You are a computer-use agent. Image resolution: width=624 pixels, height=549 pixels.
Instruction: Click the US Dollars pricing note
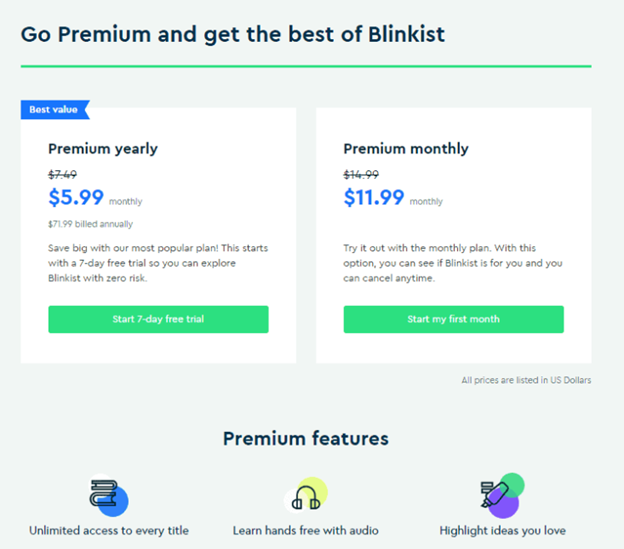(x=526, y=380)
